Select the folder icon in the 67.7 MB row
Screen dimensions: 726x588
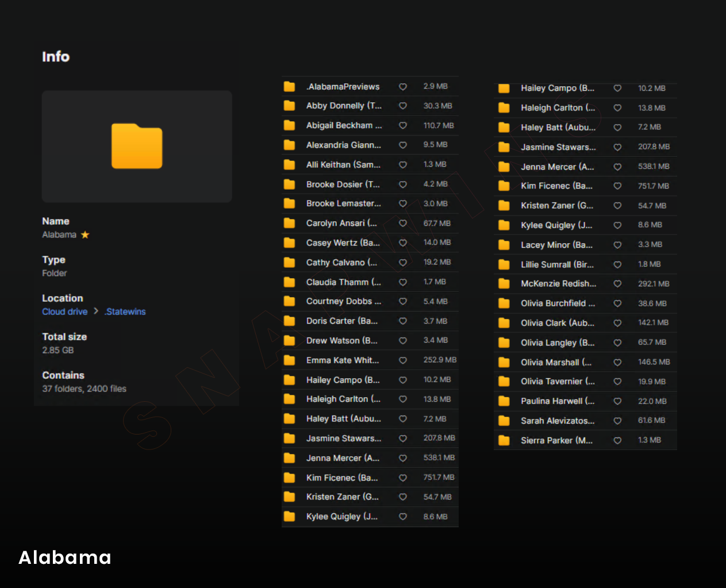tap(290, 223)
